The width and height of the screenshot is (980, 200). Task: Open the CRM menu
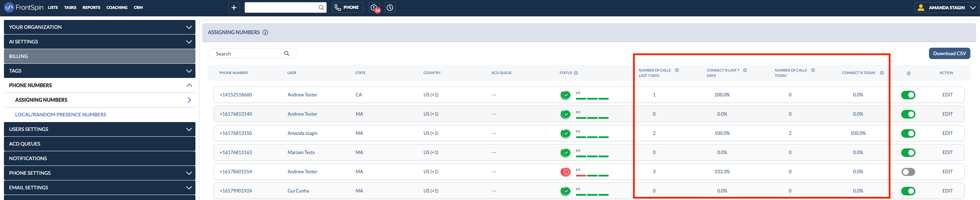pyautogui.click(x=138, y=7)
